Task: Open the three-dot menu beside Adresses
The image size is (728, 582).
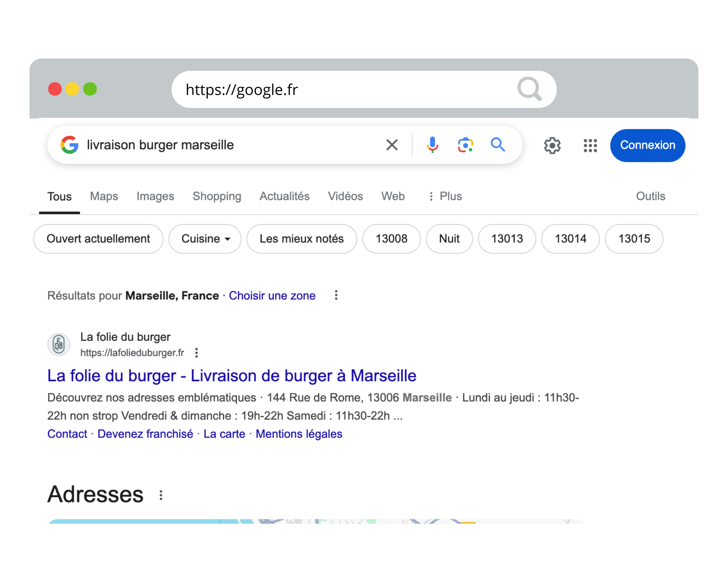Action: click(x=161, y=495)
